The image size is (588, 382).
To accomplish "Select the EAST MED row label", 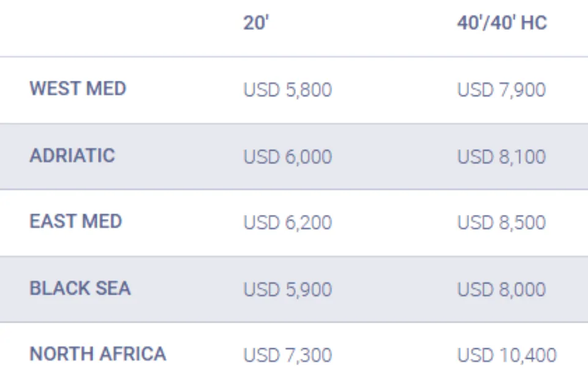I will coord(76,221).
